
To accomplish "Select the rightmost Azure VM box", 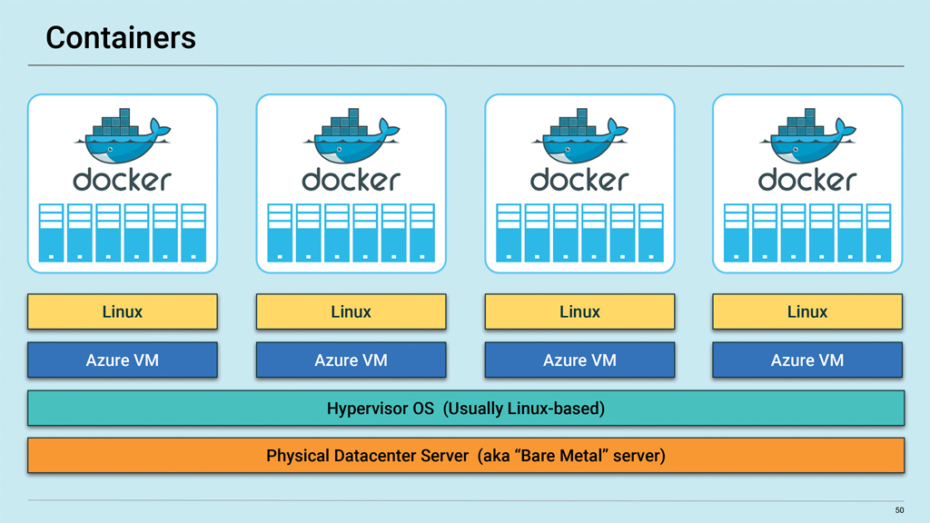I will click(x=807, y=360).
